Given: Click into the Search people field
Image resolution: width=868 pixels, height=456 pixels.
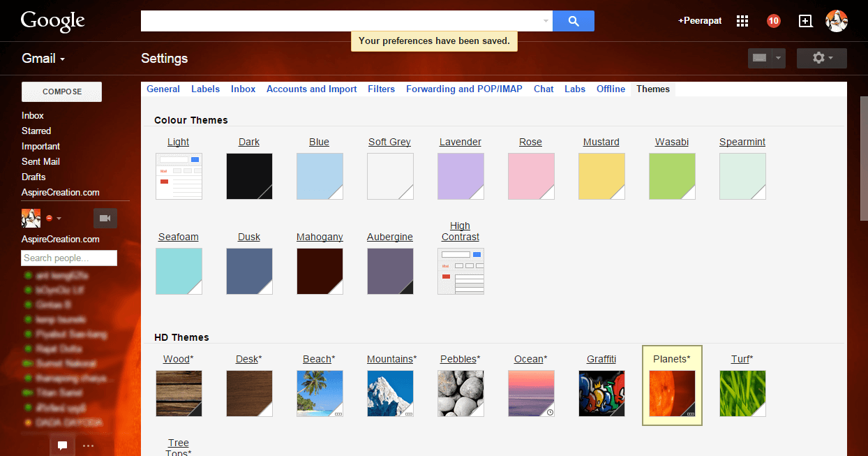Looking at the screenshot, I should coord(69,258).
